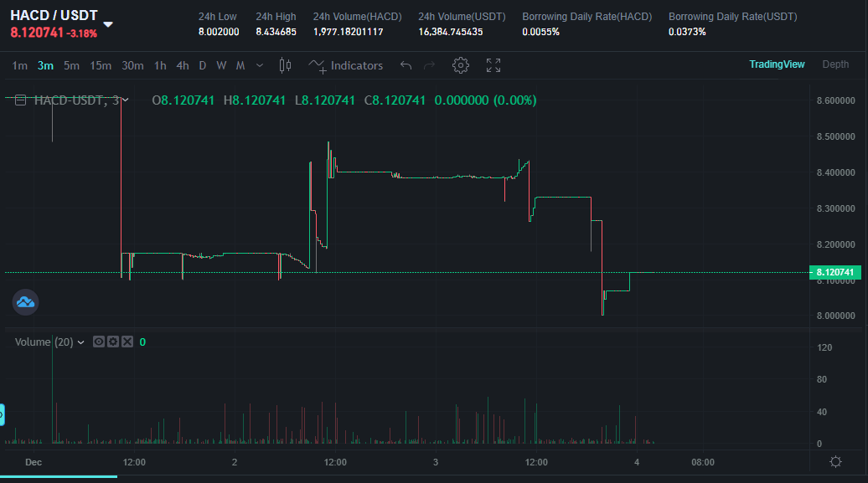Set chart interval to D (daily)
This screenshot has width=868, height=483.
click(x=203, y=66)
